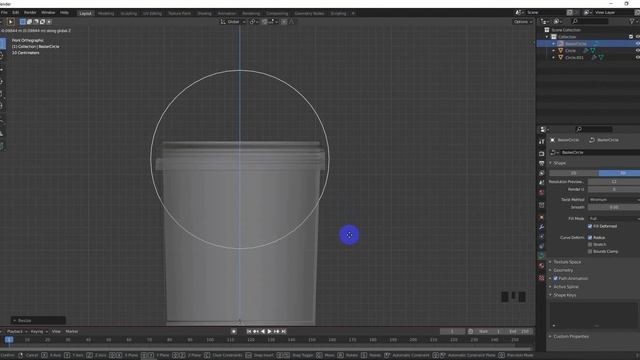This screenshot has height=360, width=640.
Task: Open the Object Data curve tab icon
Action: click(x=542, y=256)
